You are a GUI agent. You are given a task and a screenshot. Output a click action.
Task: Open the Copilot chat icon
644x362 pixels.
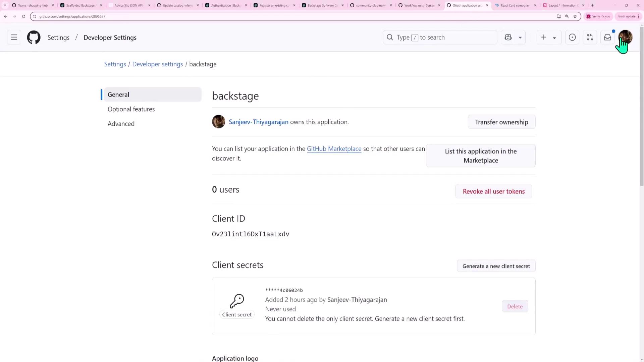pyautogui.click(x=508, y=38)
